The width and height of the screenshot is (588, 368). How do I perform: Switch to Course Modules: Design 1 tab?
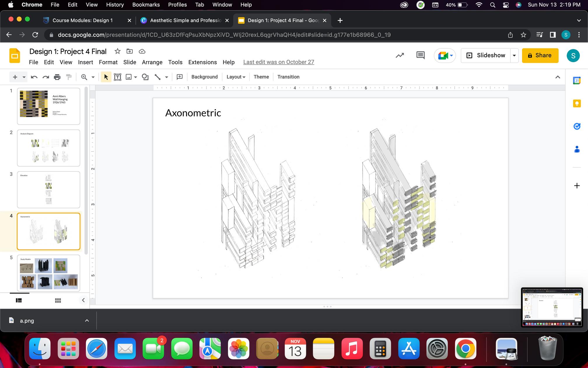pos(83,20)
